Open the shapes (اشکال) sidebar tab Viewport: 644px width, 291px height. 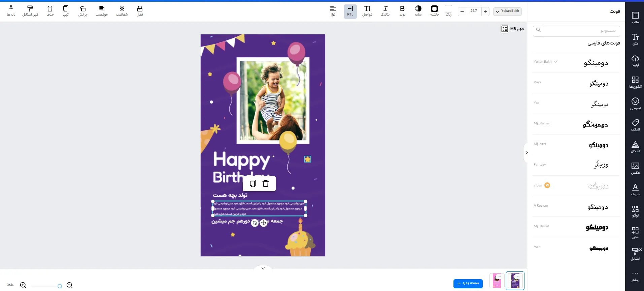point(635,147)
